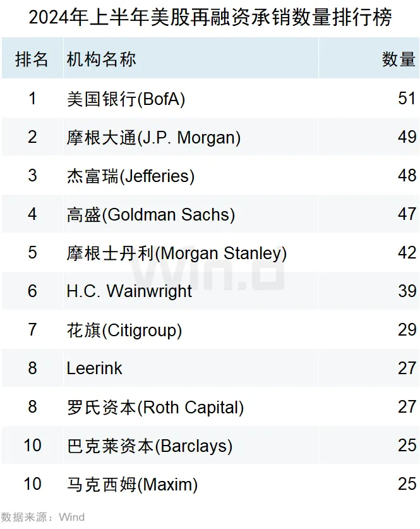Viewport: 420px width, 529px height.
Task: Click the 高盛(Goldman Sachs) entry
Action: 151,214
